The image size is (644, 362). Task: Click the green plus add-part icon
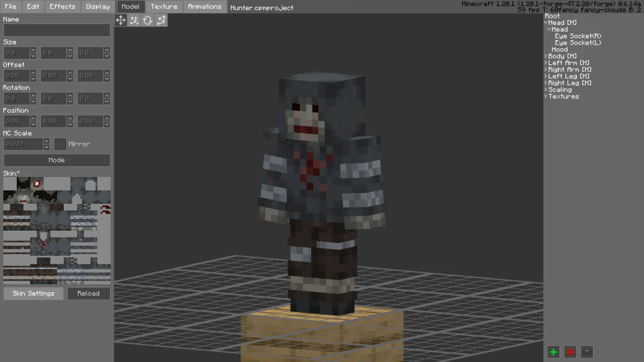coord(554,352)
